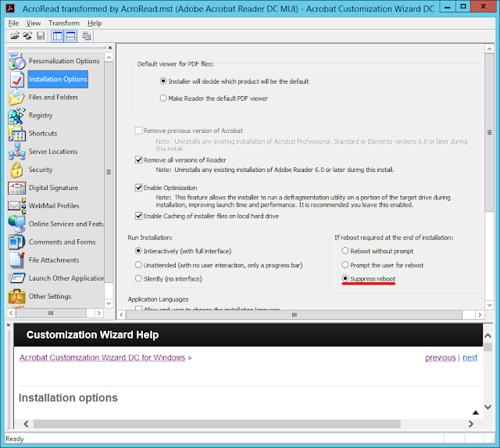Click help pane scroll up chevron
The width and height of the screenshot is (500, 448).
click(x=487, y=335)
